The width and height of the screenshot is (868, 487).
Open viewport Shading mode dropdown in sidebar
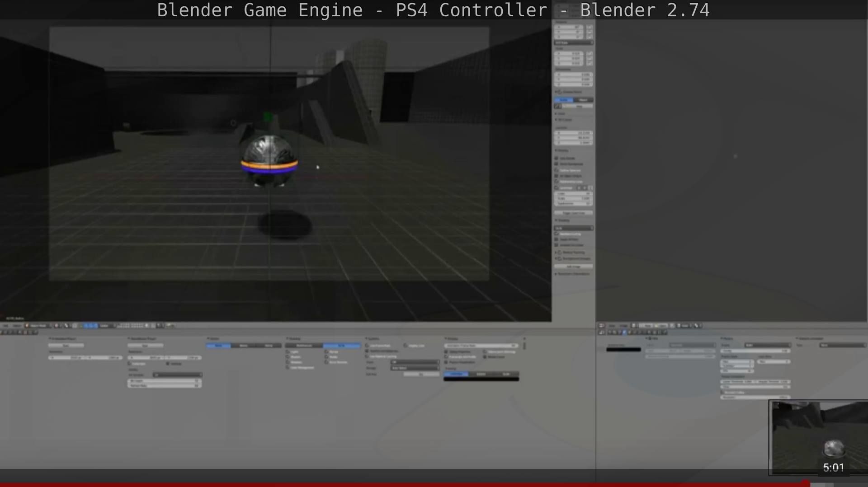click(x=574, y=228)
